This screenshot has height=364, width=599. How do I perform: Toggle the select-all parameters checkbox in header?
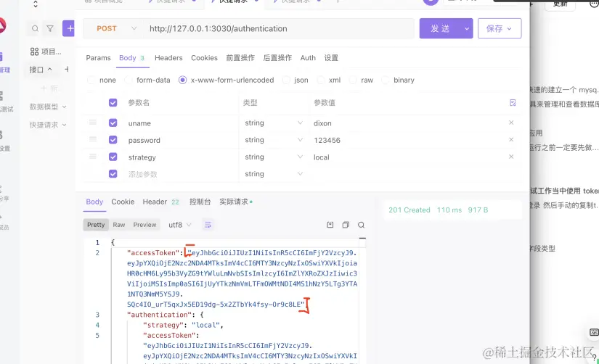(113, 103)
